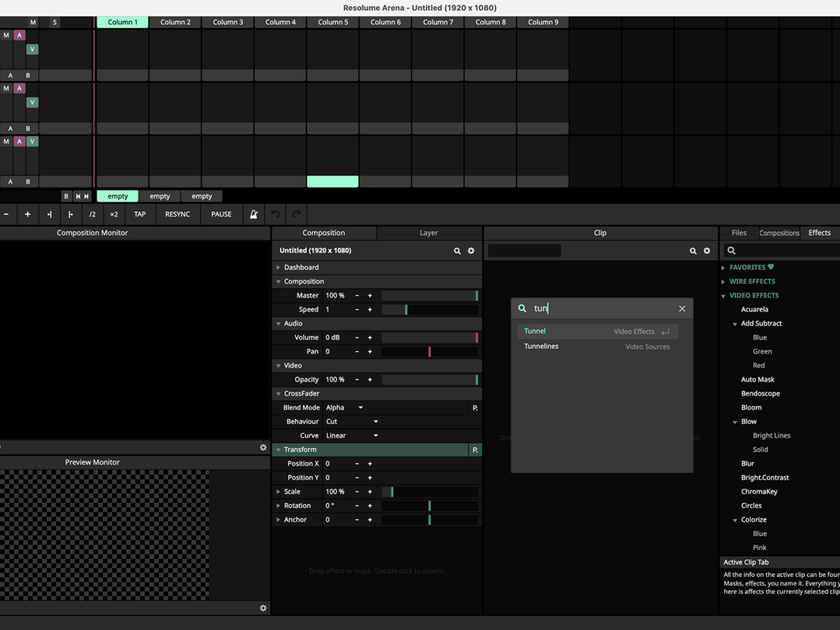Close the 'tun' search popup
840x630 pixels.
tap(682, 309)
